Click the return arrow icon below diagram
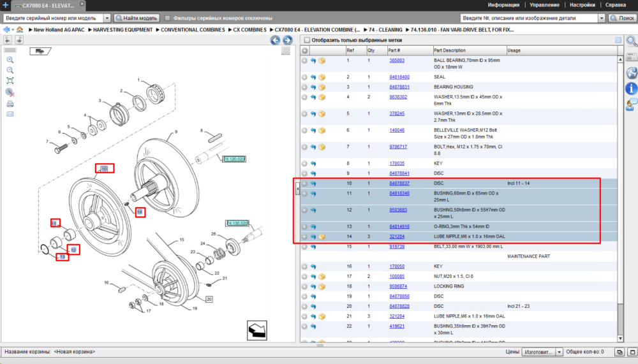 (x=256, y=330)
